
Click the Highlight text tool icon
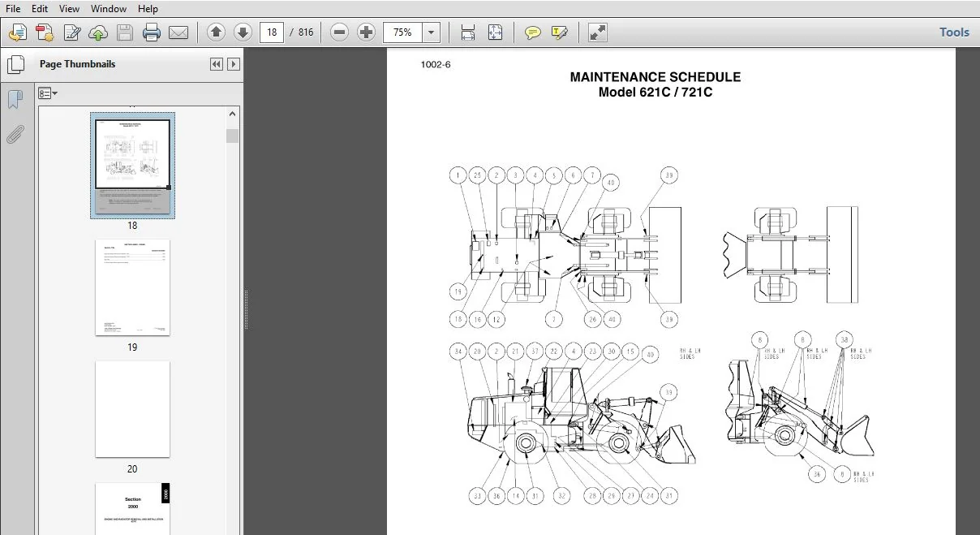tap(559, 32)
